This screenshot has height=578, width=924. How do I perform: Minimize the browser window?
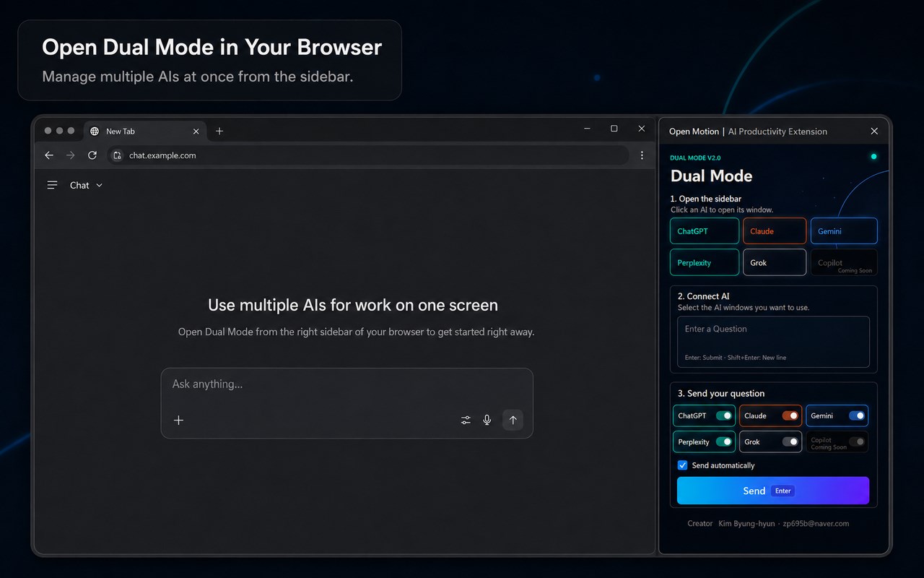click(x=587, y=129)
